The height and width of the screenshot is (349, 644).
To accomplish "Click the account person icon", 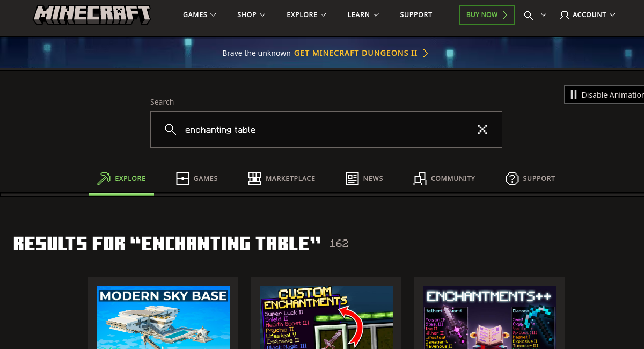I will coord(564,15).
